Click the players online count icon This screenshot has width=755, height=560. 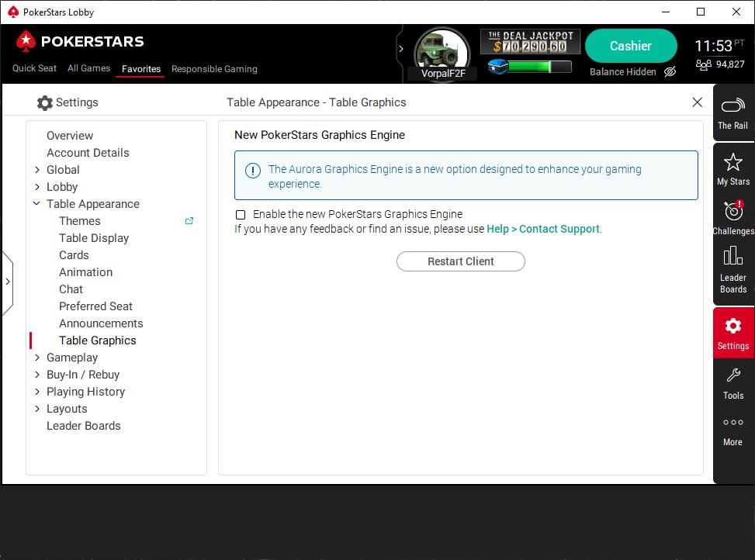click(704, 64)
